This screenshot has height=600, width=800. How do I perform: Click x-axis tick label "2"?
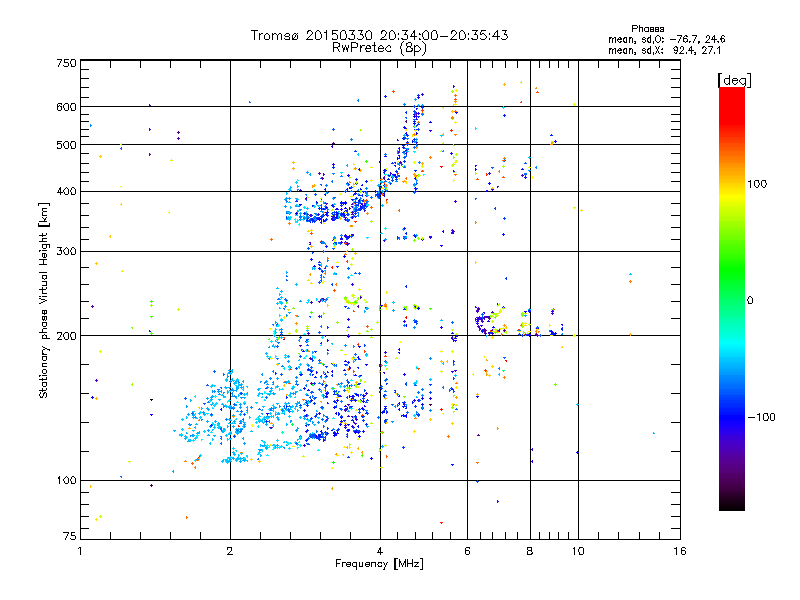click(230, 551)
